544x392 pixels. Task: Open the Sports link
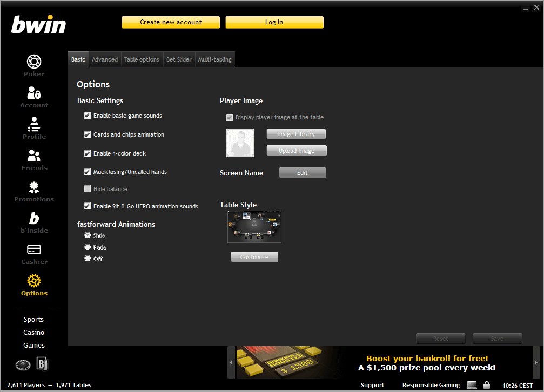point(33,319)
